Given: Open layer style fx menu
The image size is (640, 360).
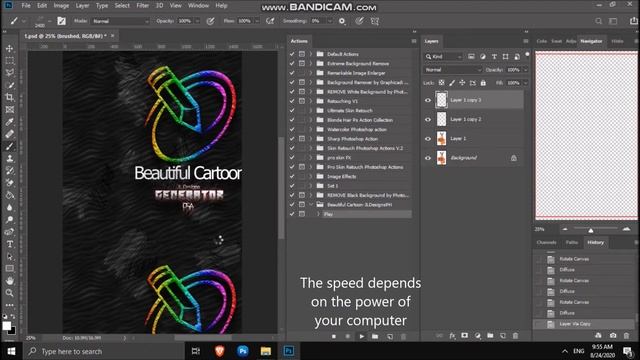Looking at the screenshot, I should [452, 336].
